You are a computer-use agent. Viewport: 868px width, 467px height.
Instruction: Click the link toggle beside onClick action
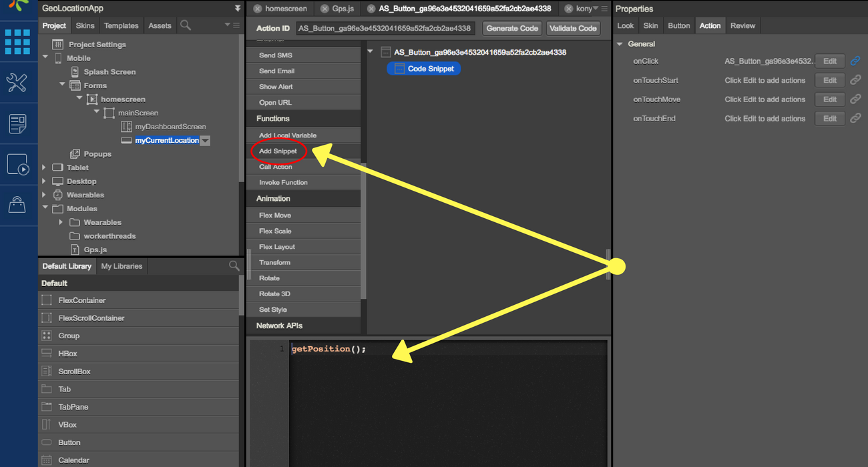click(856, 61)
